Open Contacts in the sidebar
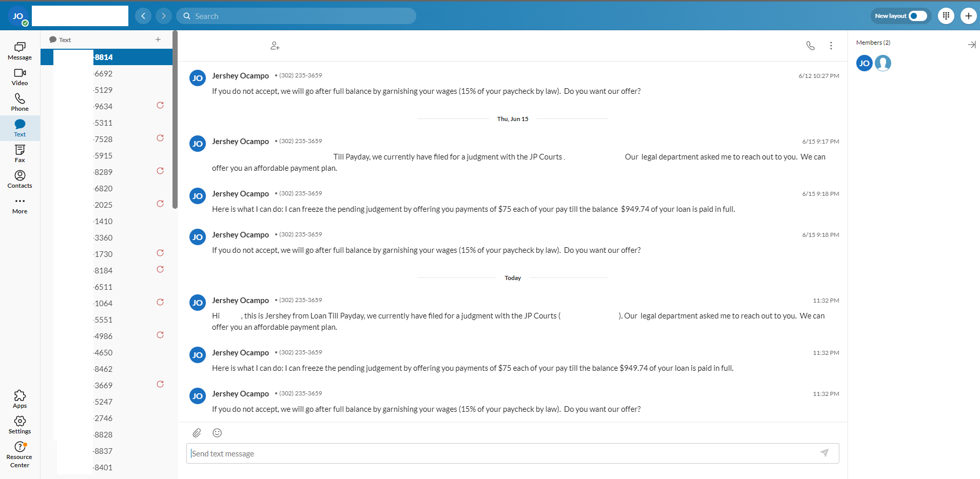Viewport: 980px width, 479px height. click(x=20, y=179)
